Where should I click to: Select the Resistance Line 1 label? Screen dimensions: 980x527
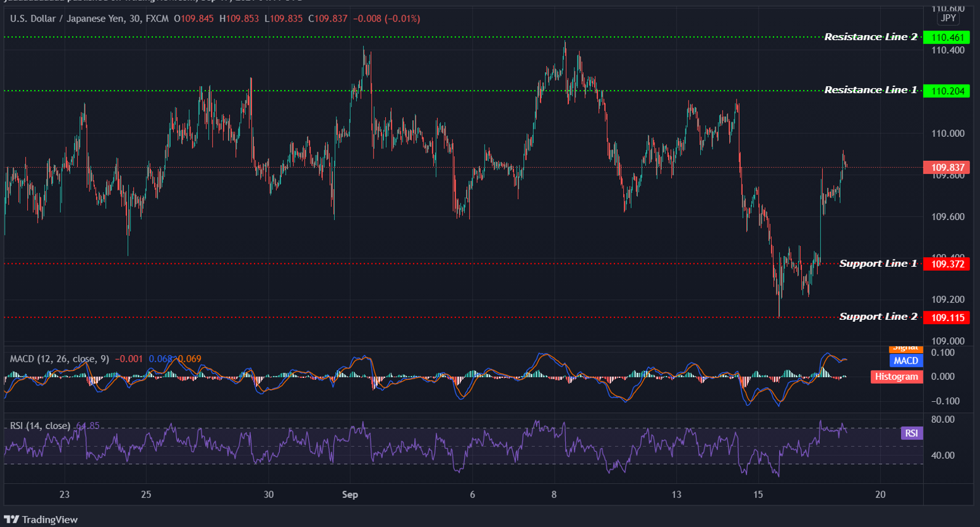pos(870,90)
